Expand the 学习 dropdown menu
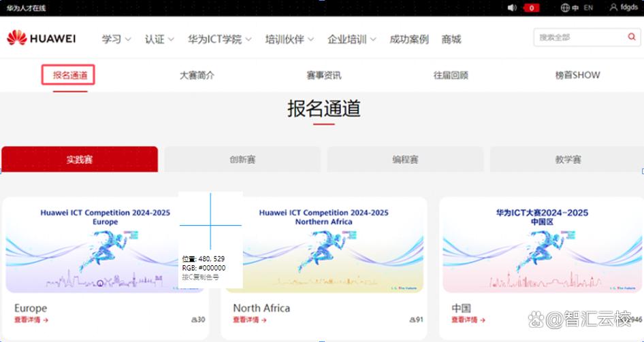The width and height of the screenshot is (644, 342). click(x=116, y=39)
